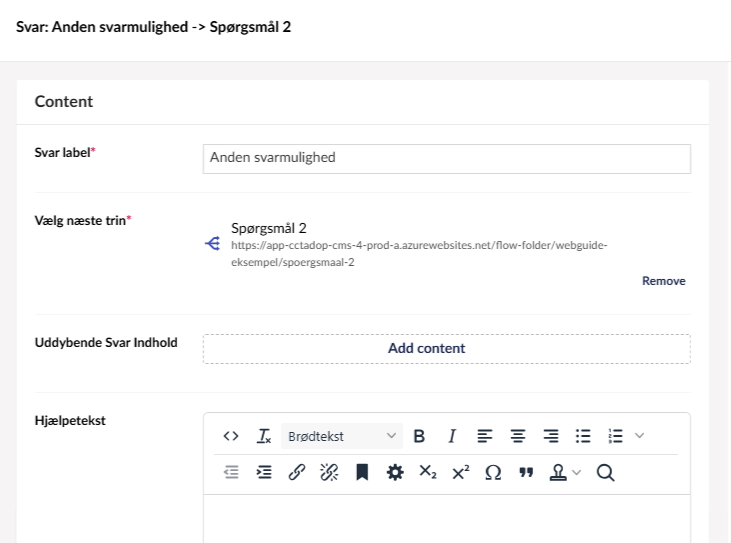Align text to the right
This screenshot has height=543, width=731.
click(550, 436)
